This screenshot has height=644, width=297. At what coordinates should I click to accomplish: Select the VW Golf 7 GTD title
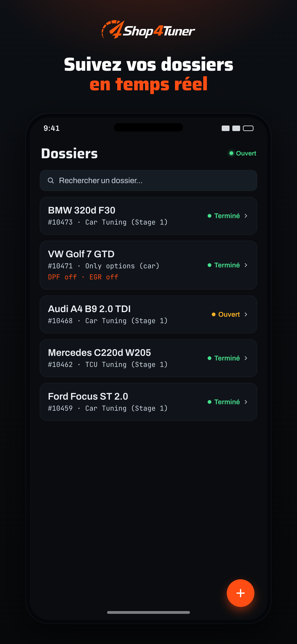click(81, 254)
